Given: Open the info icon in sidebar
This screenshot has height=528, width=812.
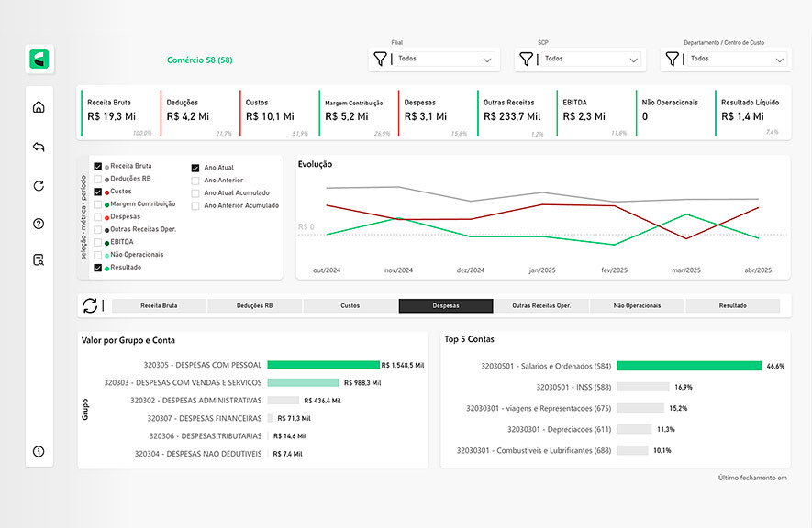Looking at the screenshot, I should pyautogui.click(x=39, y=451).
